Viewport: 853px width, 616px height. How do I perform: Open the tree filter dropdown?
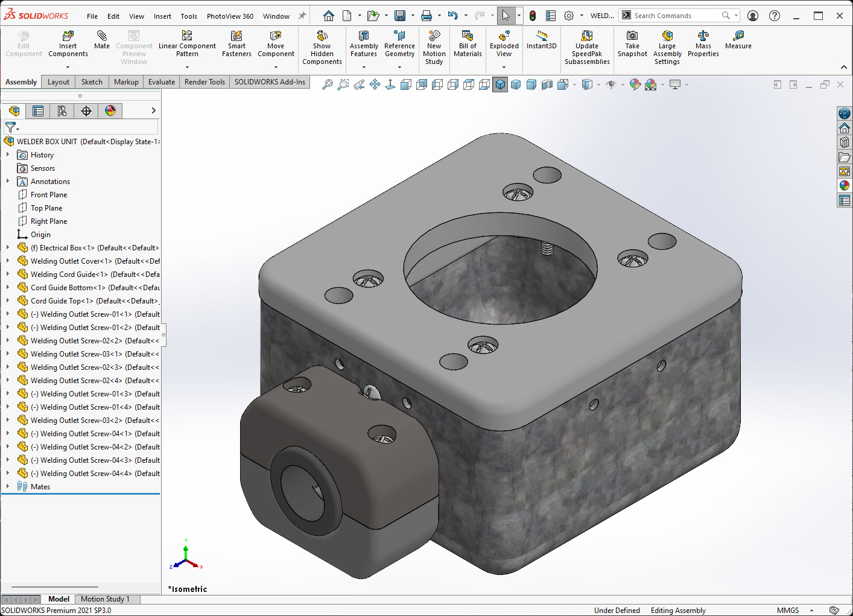pos(12,127)
